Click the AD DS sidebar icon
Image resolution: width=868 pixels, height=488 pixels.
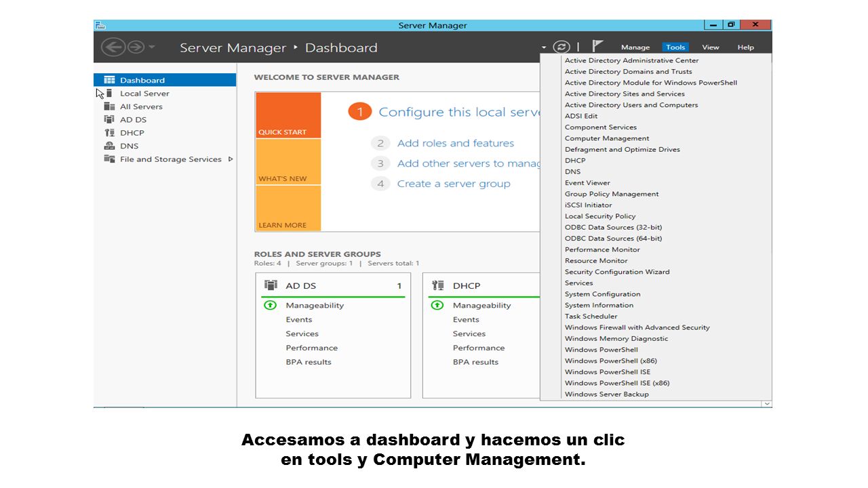coord(108,119)
